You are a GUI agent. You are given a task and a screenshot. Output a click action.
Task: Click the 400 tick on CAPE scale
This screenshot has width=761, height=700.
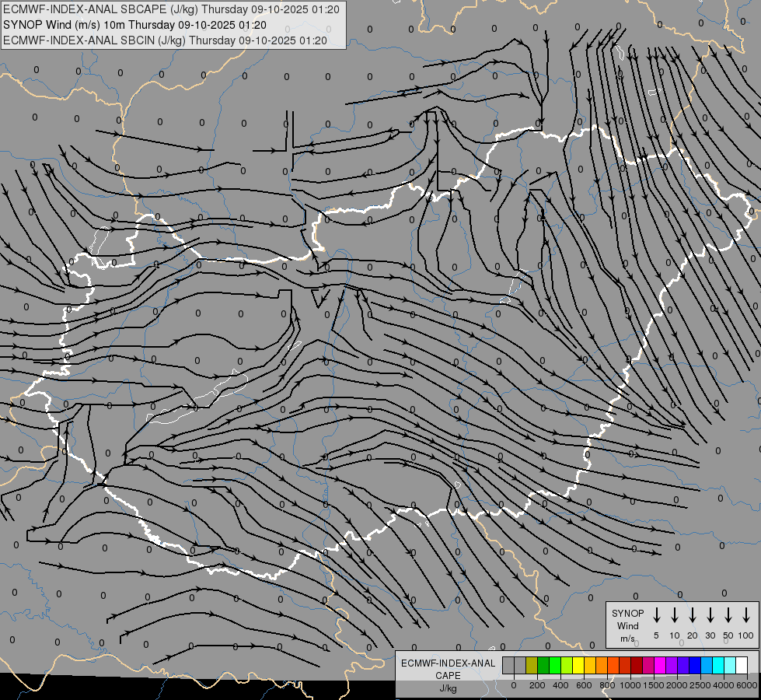tap(560, 685)
